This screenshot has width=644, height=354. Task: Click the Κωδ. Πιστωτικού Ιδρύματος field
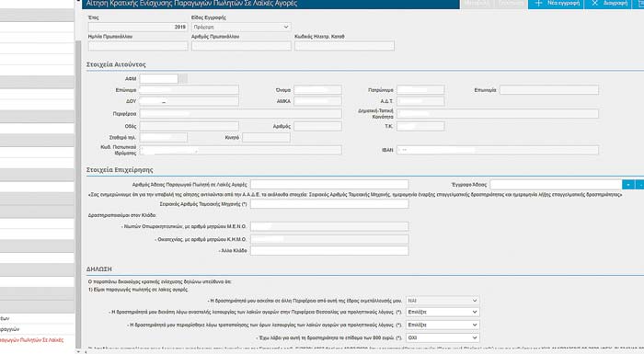240,150
